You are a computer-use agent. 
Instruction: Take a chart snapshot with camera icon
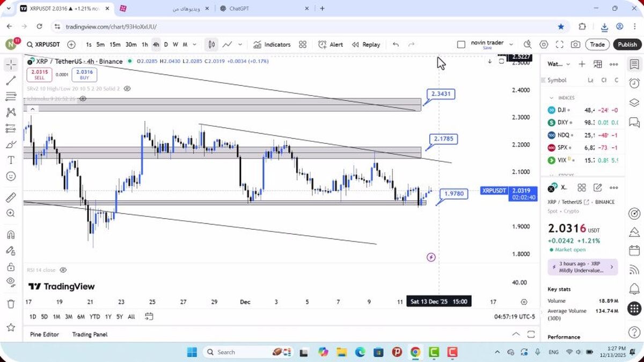(x=575, y=45)
